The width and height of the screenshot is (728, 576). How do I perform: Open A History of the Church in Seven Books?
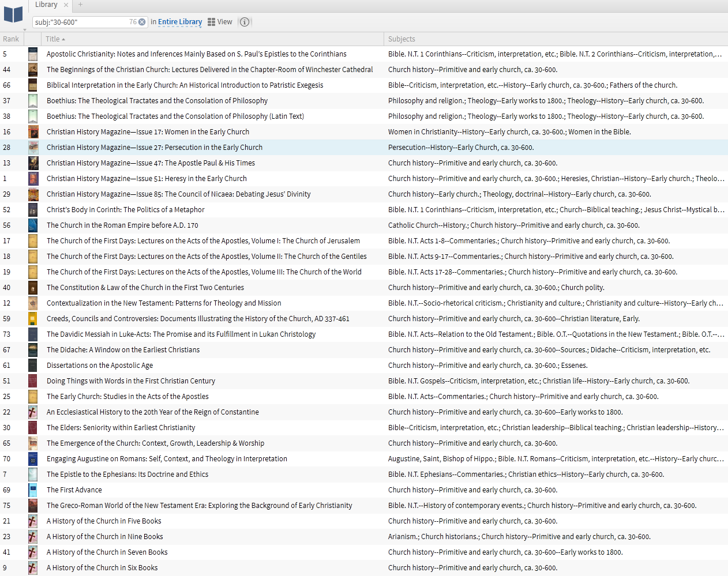107,552
